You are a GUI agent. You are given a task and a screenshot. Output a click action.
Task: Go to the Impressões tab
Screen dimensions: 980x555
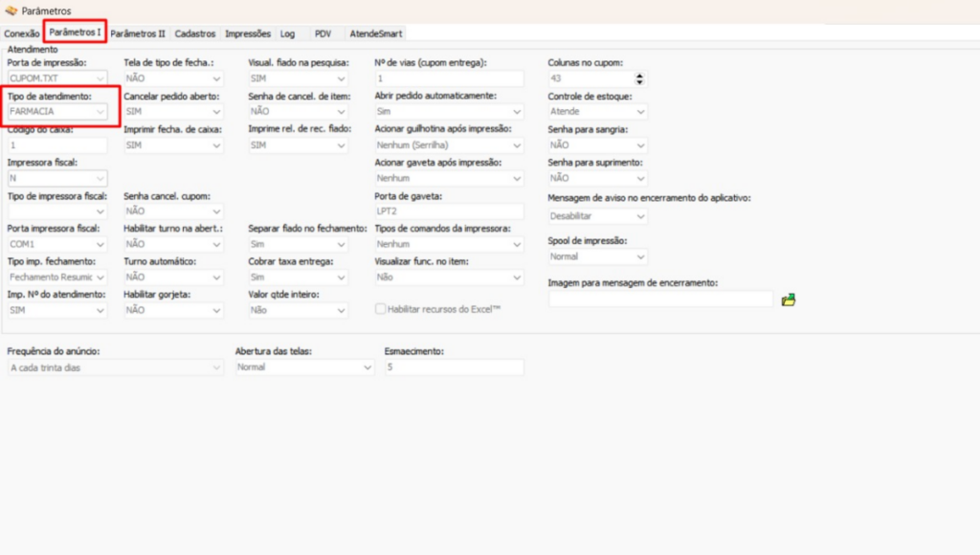pos(248,33)
